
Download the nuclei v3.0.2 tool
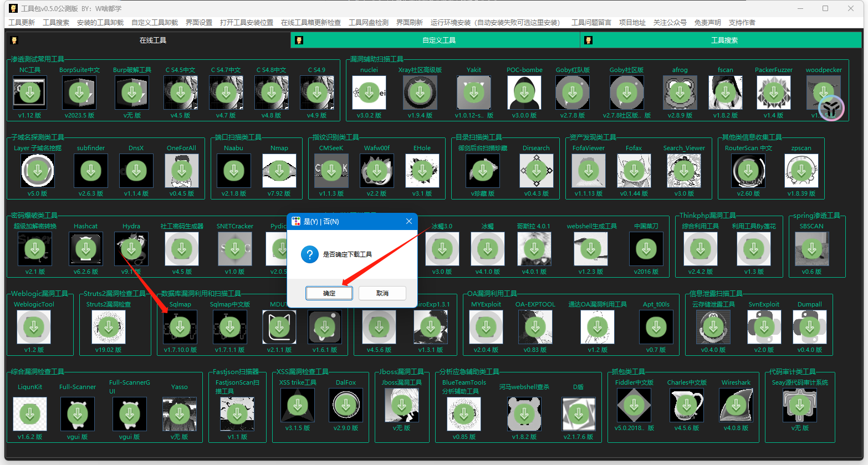pyautogui.click(x=369, y=93)
